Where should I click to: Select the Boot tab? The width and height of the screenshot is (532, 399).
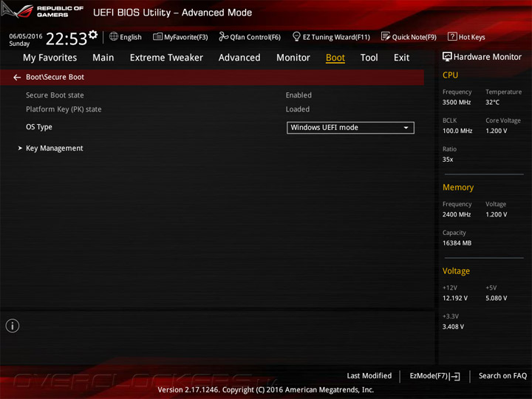point(335,58)
